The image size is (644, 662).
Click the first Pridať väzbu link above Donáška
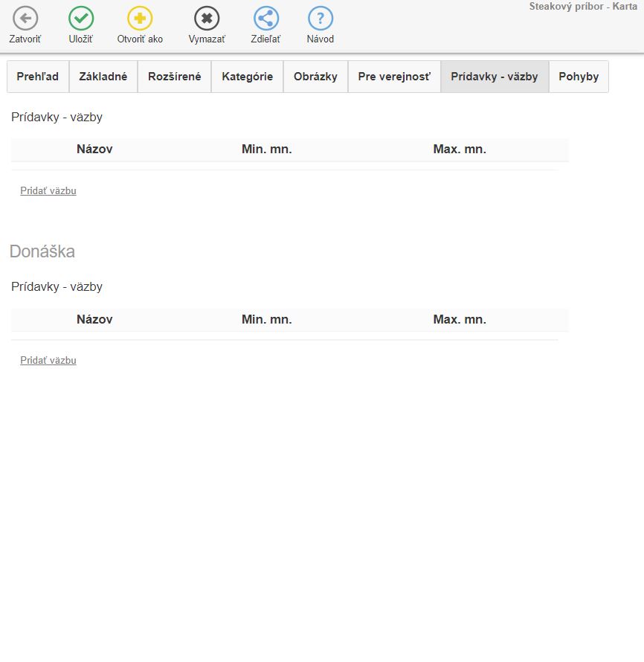tap(48, 191)
